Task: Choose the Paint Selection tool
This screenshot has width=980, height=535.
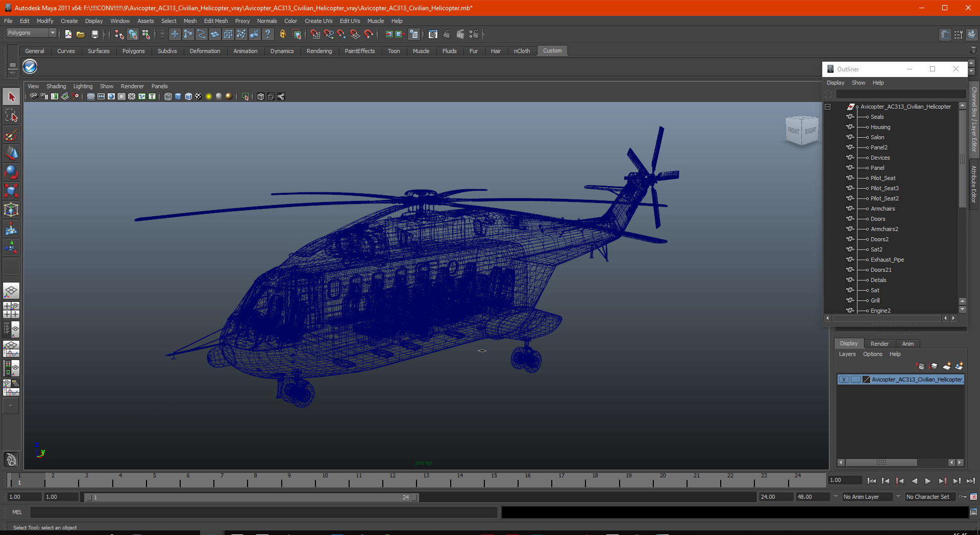Action: (x=11, y=135)
